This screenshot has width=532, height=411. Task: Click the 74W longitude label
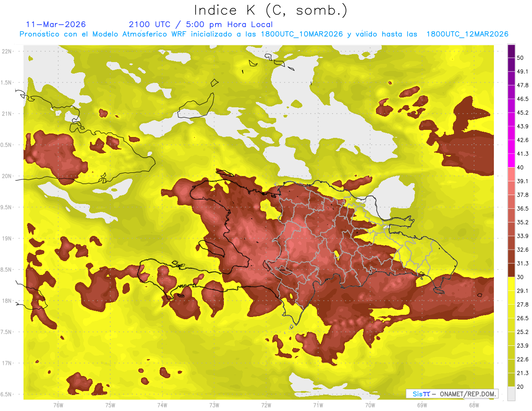tap(162, 405)
